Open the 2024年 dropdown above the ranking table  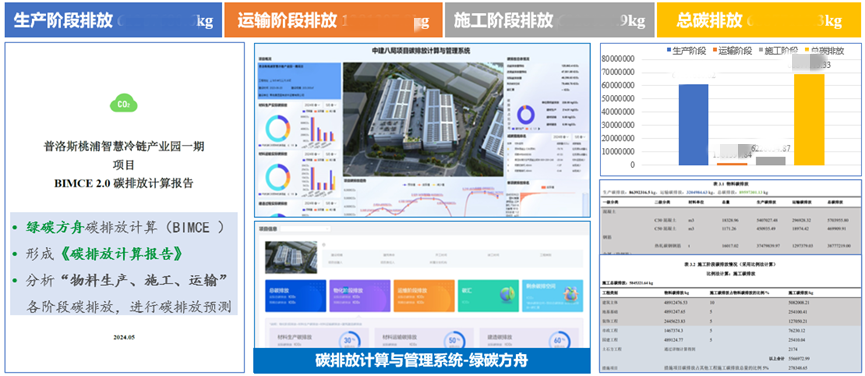(560, 136)
